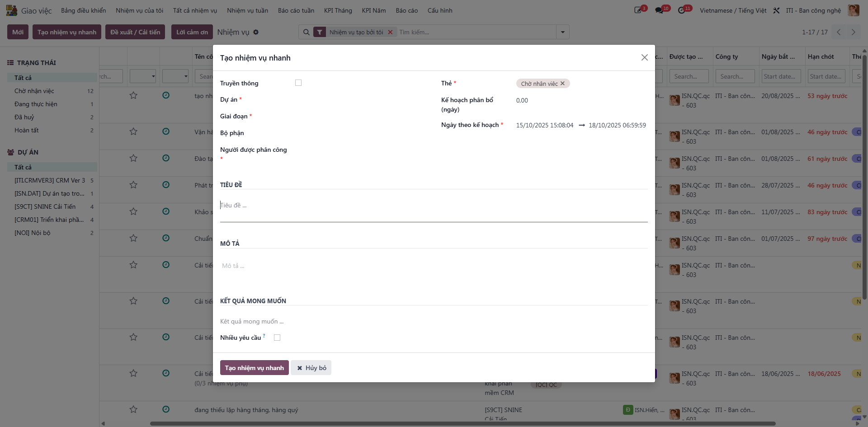Screen dimensions: 868x427
Task: Tick the Truyền thông checkbox
Action: tap(298, 83)
